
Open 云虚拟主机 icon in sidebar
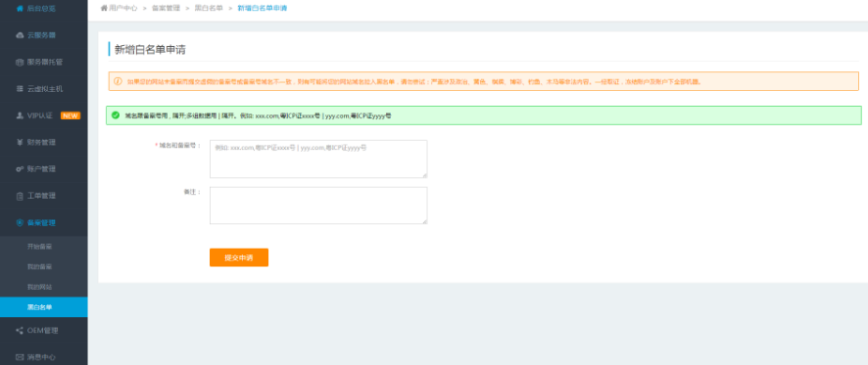(x=20, y=89)
